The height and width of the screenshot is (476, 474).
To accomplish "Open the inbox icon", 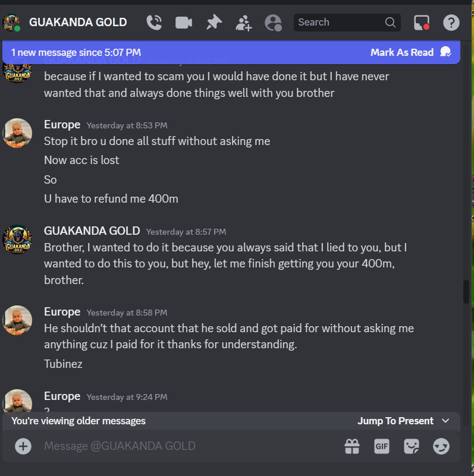I will (422, 23).
